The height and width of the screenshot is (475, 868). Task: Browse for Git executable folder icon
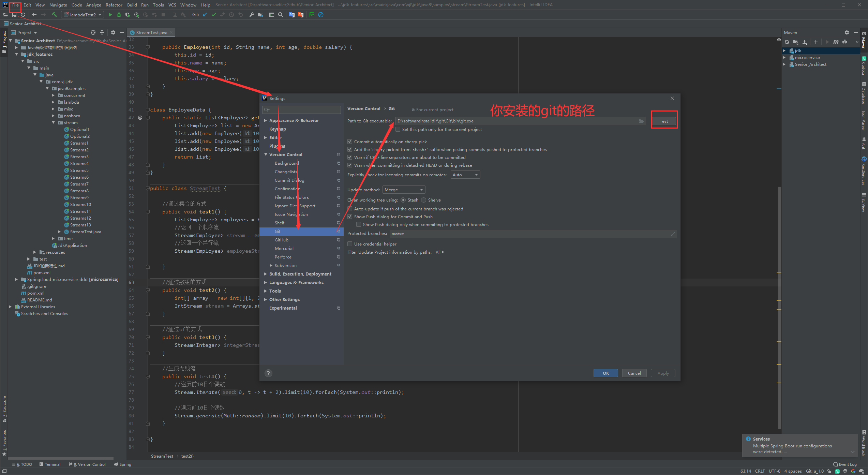[641, 121]
